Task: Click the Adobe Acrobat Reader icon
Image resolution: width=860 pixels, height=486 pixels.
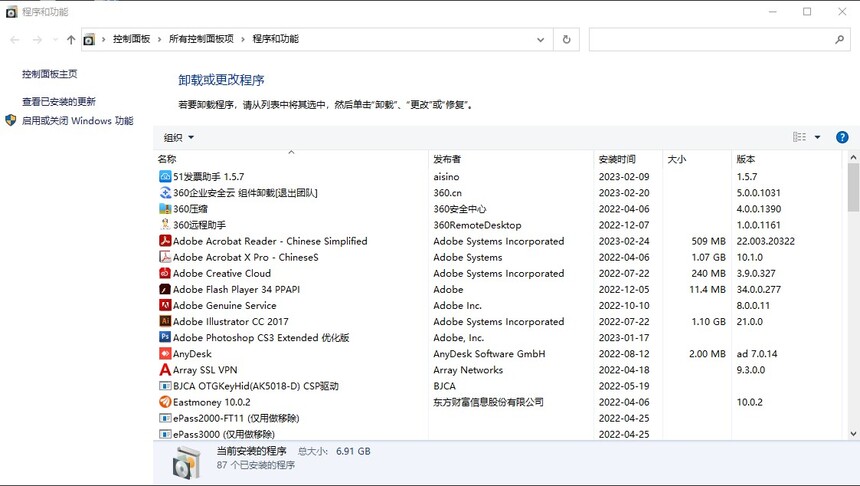Action: point(165,241)
